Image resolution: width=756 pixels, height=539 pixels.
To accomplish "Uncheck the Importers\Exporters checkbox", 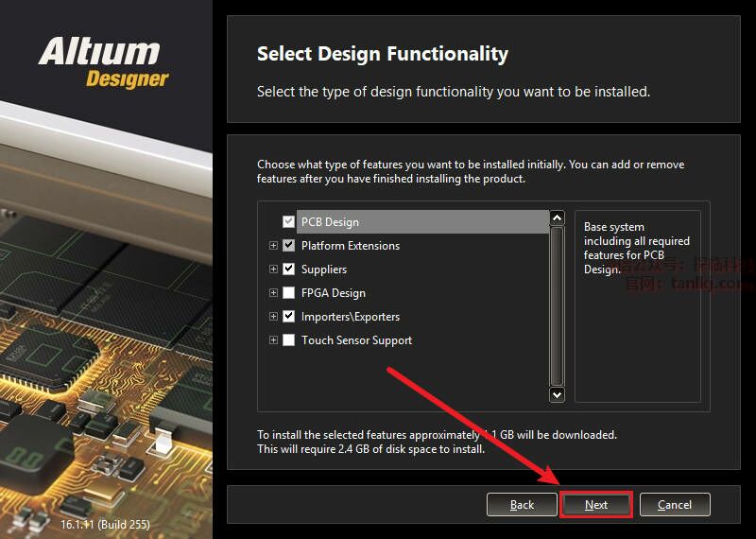I will (x=288, y=316).
